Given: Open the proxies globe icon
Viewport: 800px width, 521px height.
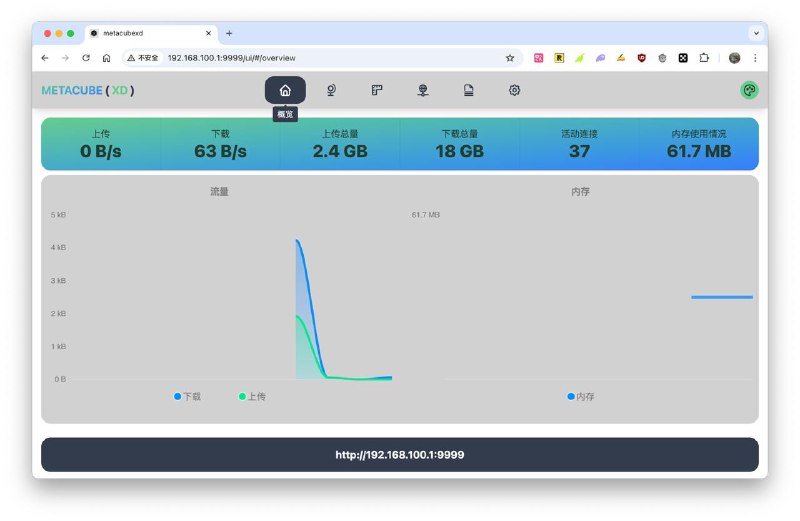Looking at the screenshot, I should (x=330, y=90).
